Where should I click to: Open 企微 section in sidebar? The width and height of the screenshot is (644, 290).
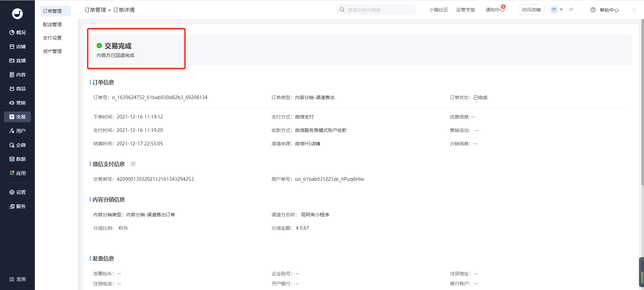(x=17, y=145)
